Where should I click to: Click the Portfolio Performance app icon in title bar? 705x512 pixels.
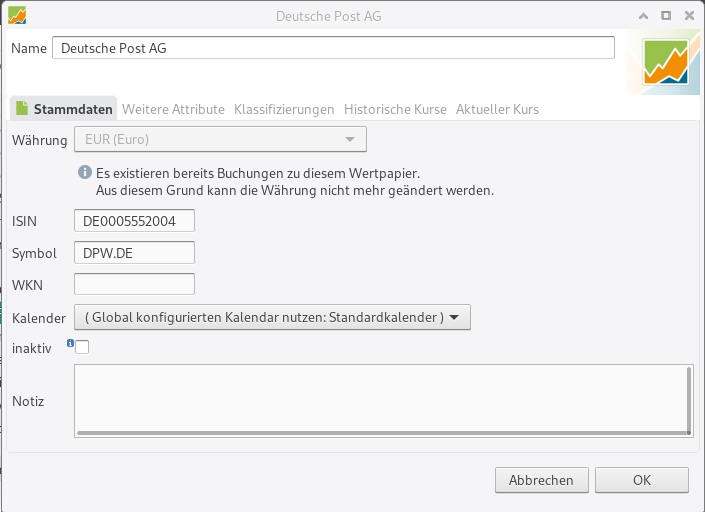coord(17,16)
